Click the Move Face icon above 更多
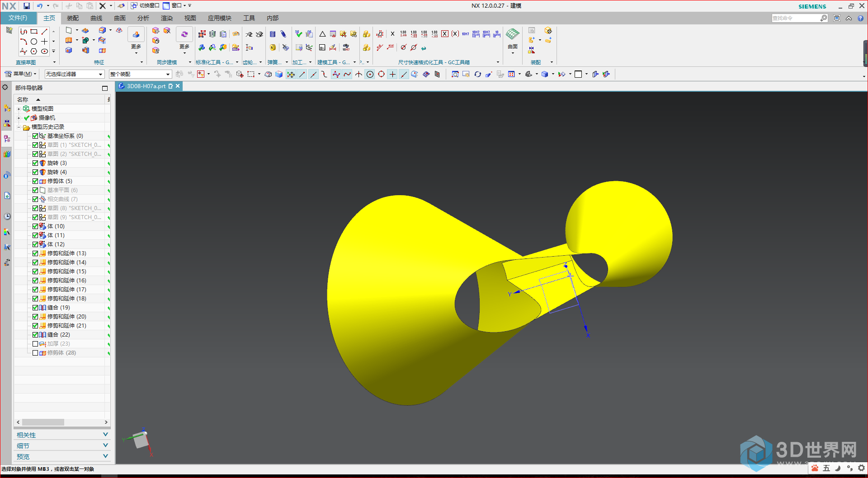This screenshot has height=478, width=868. pyautogui.click(x=184, y=34)
